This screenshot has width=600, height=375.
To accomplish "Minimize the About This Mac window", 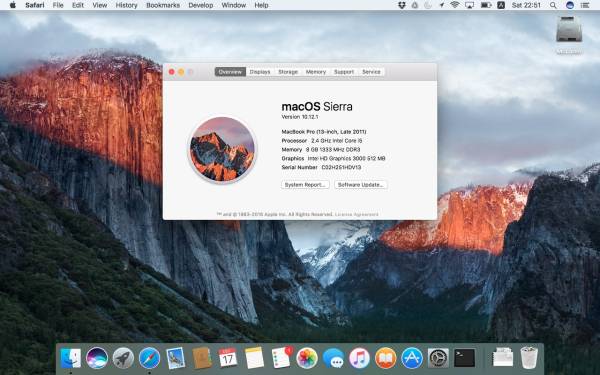I will point(181,72).
